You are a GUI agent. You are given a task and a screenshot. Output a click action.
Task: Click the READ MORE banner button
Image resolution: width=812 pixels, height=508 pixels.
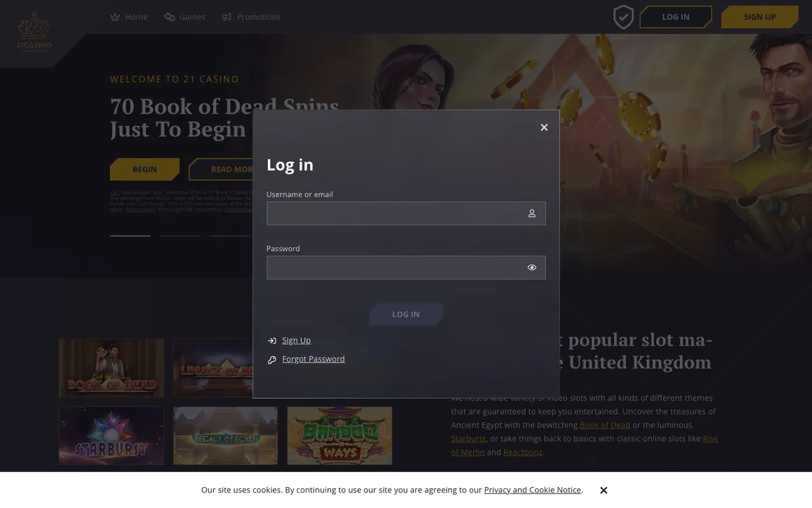(221, 169)
